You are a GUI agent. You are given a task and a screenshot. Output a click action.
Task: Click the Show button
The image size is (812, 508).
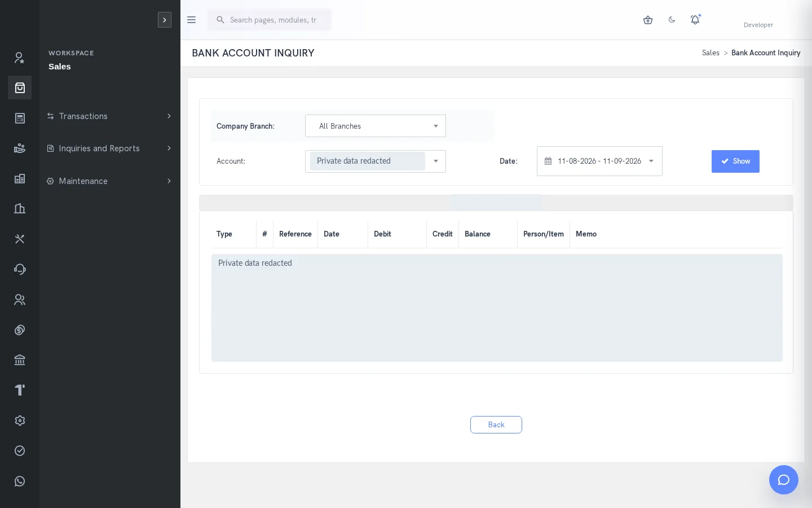[735, 161]
